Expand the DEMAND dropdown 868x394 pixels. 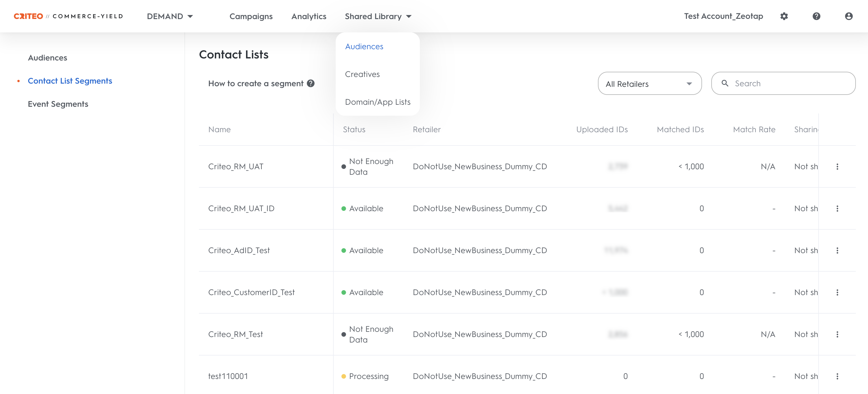170,16
